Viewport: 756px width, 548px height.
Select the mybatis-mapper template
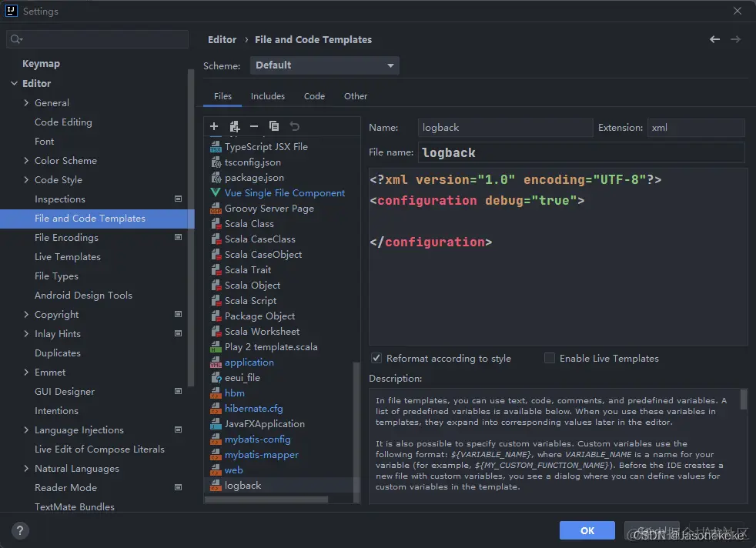(261, 455)
